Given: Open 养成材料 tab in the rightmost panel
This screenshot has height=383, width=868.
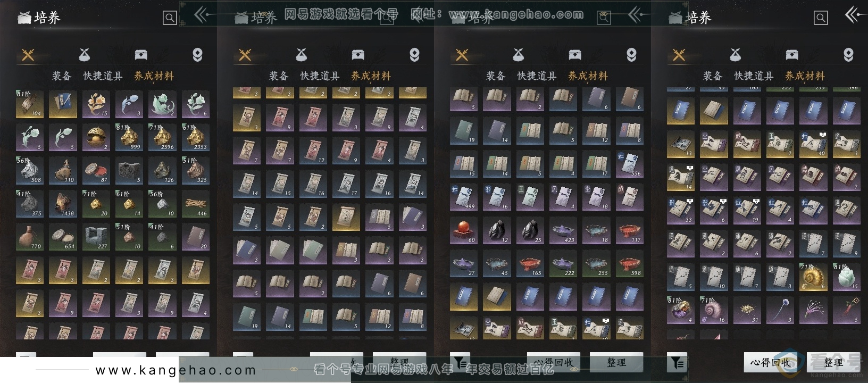Looking at the screenshot, I should click(x=805, y=76).
